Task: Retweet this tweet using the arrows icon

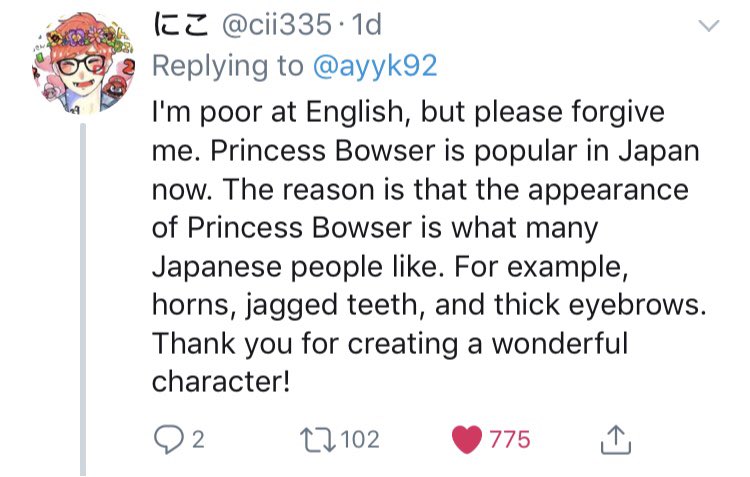Action: point(320,438)
